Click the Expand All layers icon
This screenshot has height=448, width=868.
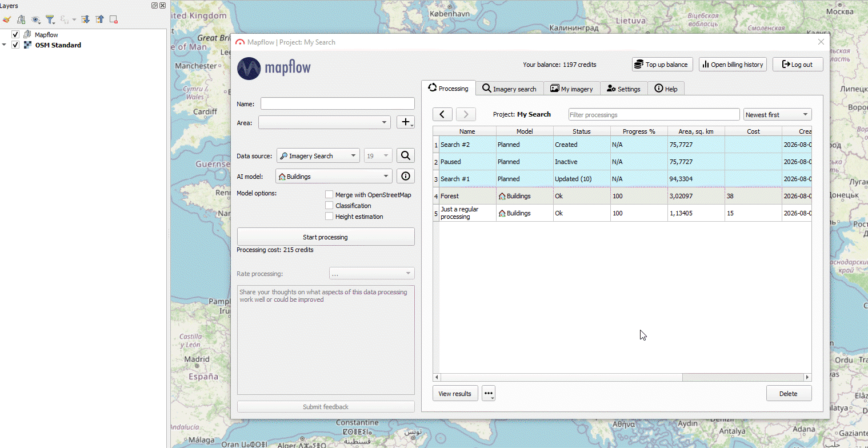point(86,19)
